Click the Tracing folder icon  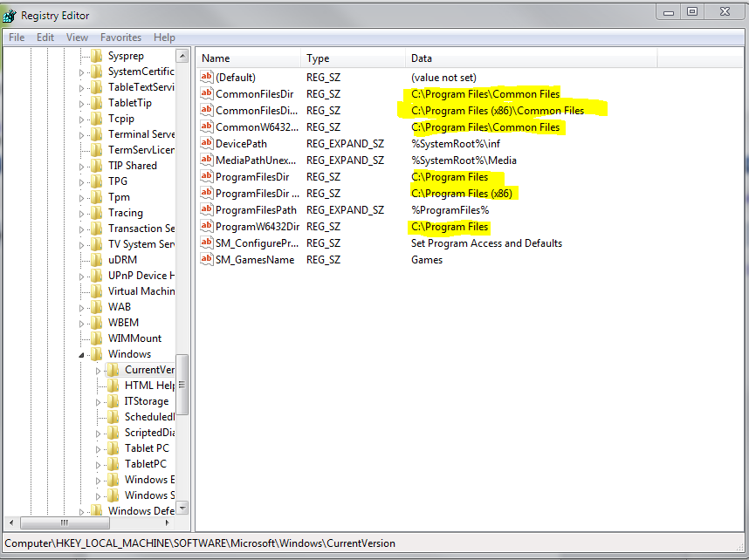(x=97, y=213)
